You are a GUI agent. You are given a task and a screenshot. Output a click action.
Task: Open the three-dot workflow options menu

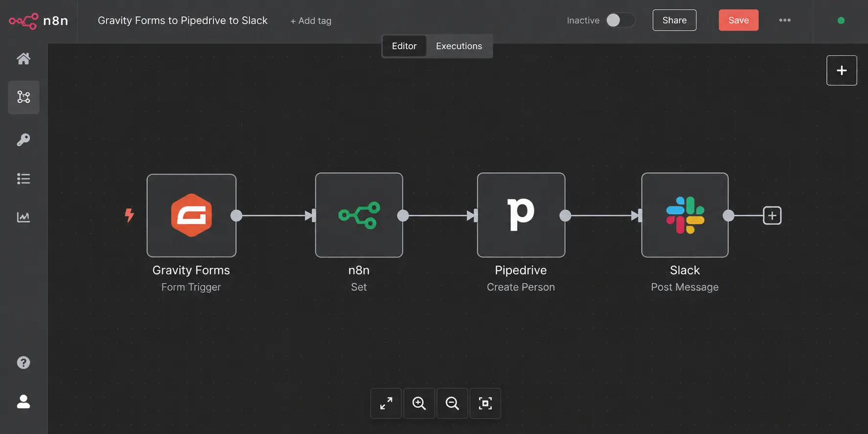click(785, 20)
